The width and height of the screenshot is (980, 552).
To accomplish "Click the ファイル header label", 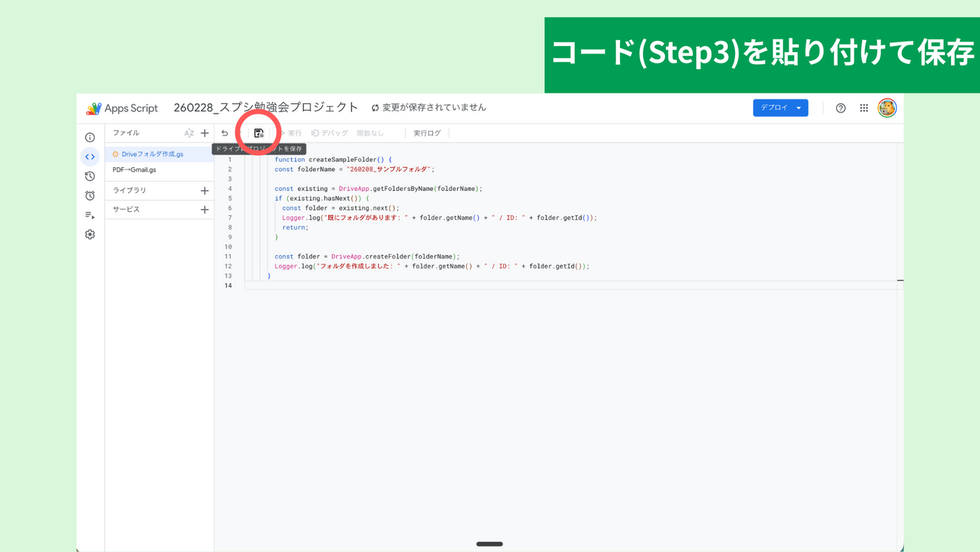I will coord(126,133).
